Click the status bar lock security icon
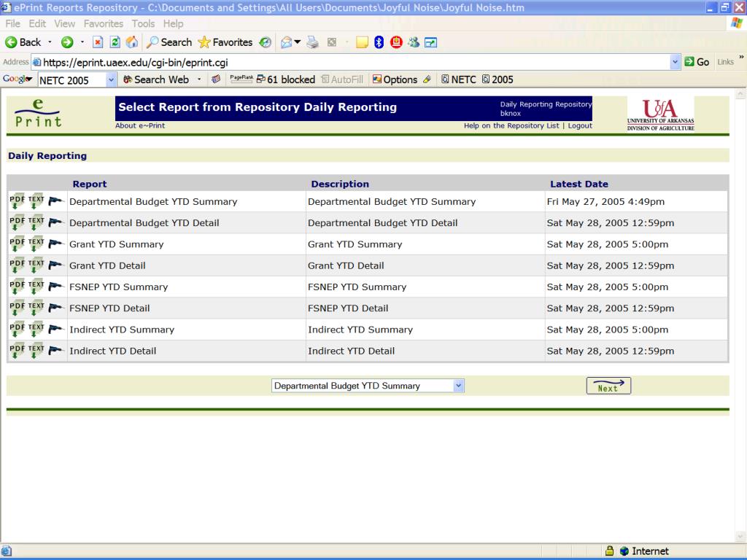This screenshot has width=747, height=560. 609,551
